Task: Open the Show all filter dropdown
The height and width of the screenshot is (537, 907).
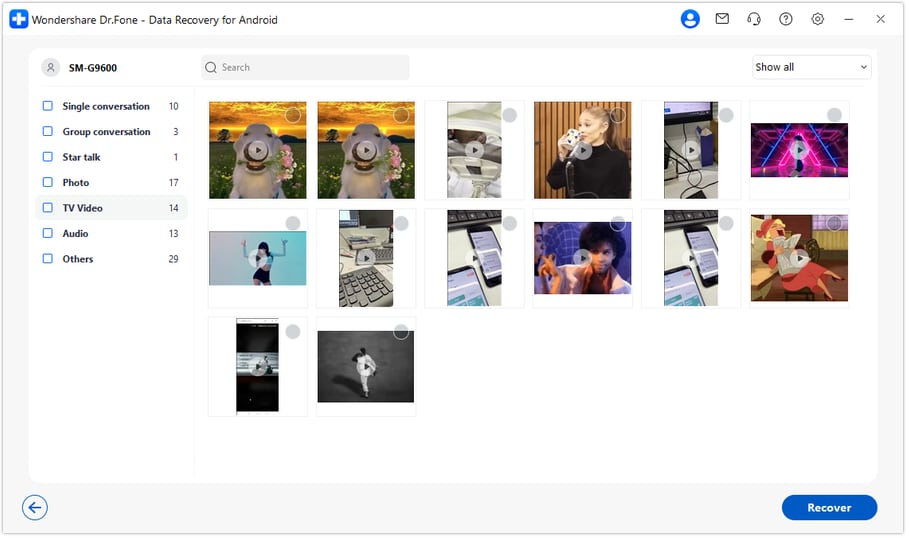Action: (812, 67)
